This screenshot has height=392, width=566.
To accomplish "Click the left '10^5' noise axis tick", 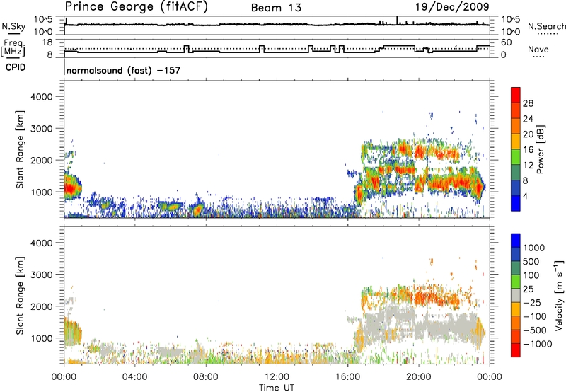I will [x=43, y=19].
